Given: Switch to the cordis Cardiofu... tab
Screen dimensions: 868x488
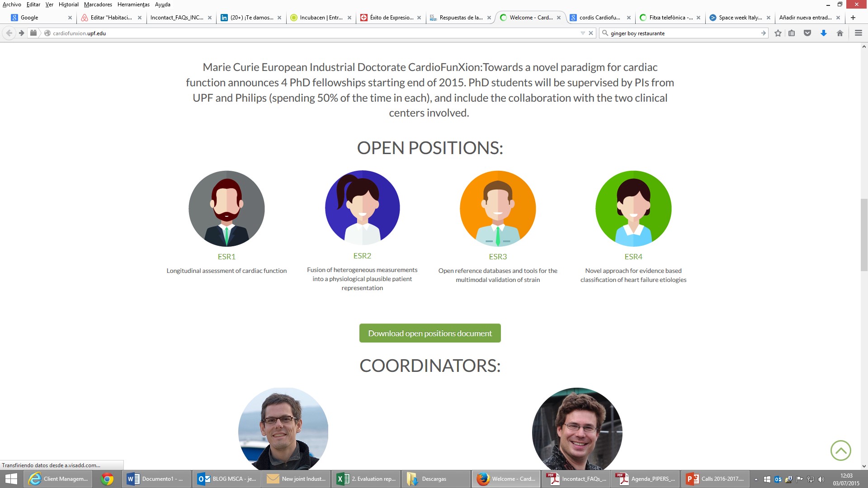Looking at the screenshot, I should 599,18.
